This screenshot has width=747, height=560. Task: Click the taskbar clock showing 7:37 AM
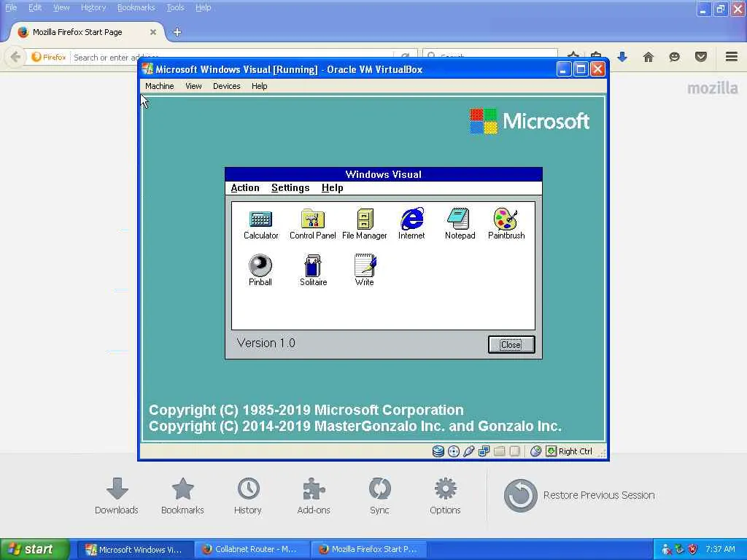(720, 549)
